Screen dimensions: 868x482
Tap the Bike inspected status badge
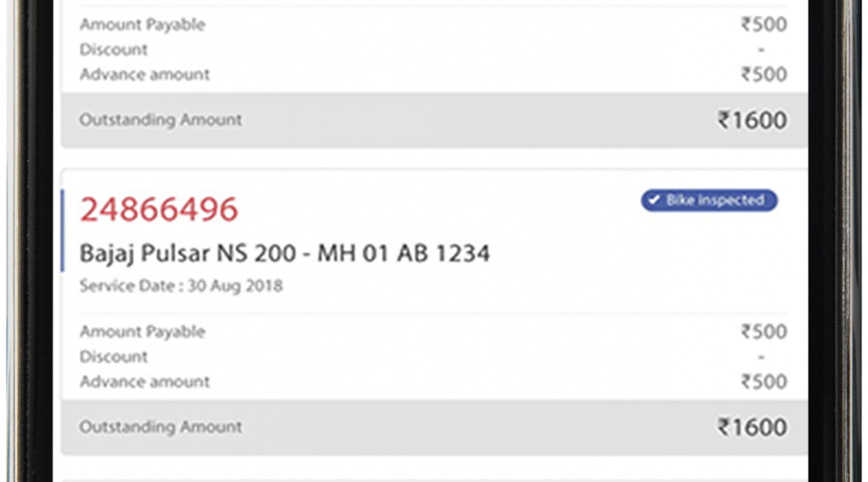click(709, 200)
